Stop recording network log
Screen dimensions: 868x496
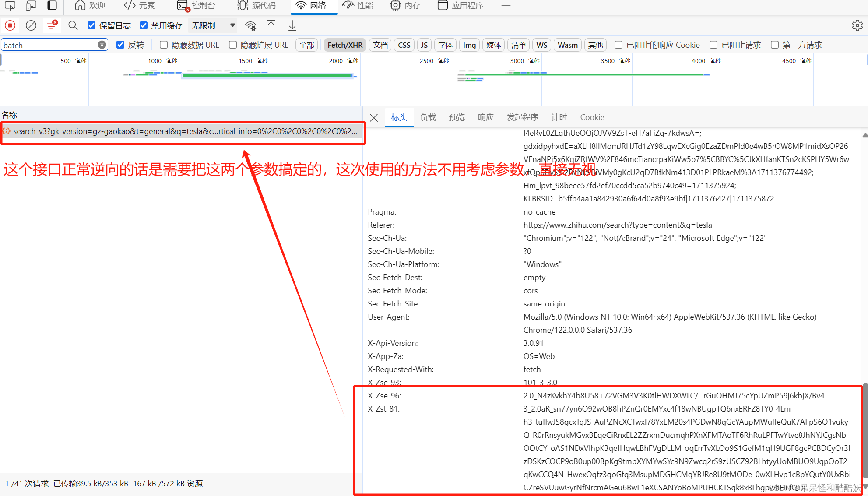(x=10, y=25)
